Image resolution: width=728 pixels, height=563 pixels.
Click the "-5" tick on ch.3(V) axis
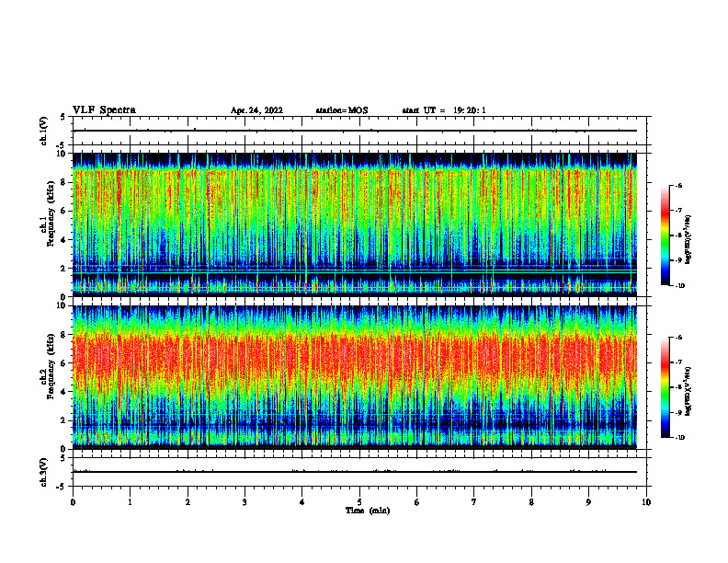click(61, 487)
